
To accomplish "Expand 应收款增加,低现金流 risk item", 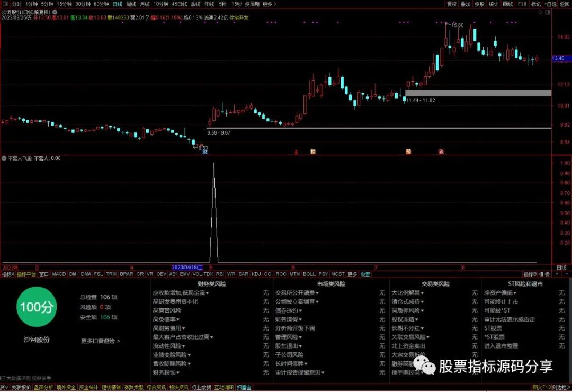I will 181,293.
